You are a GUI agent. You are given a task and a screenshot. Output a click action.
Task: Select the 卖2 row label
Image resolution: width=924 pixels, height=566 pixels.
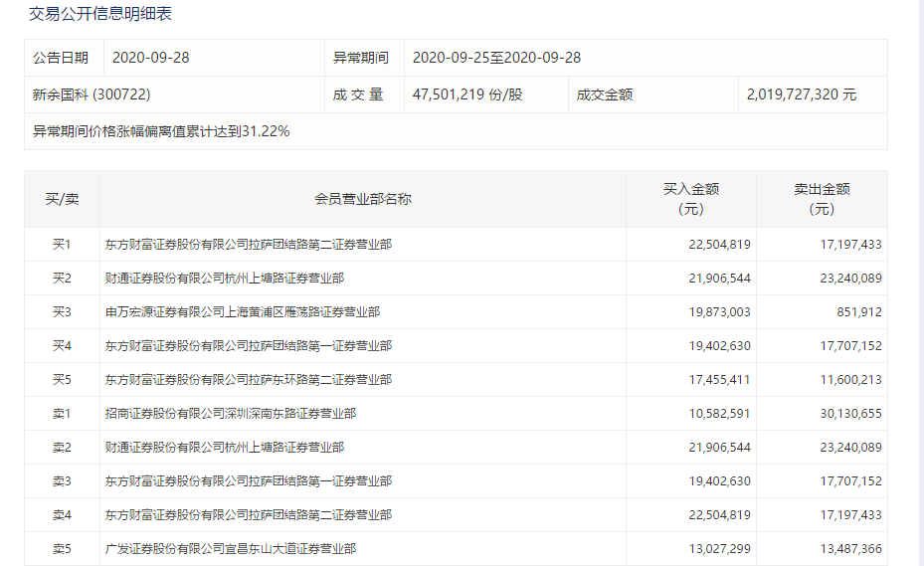[62, 448]
